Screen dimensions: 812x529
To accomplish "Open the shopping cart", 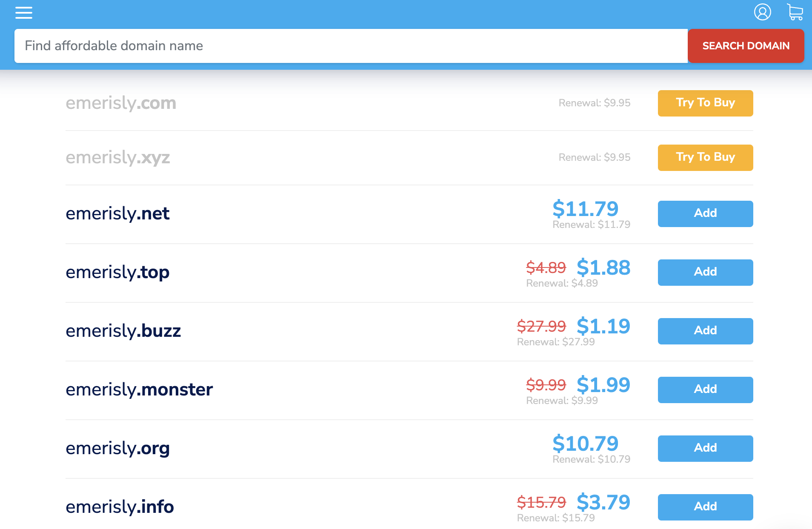I will (x=795, y=12).
